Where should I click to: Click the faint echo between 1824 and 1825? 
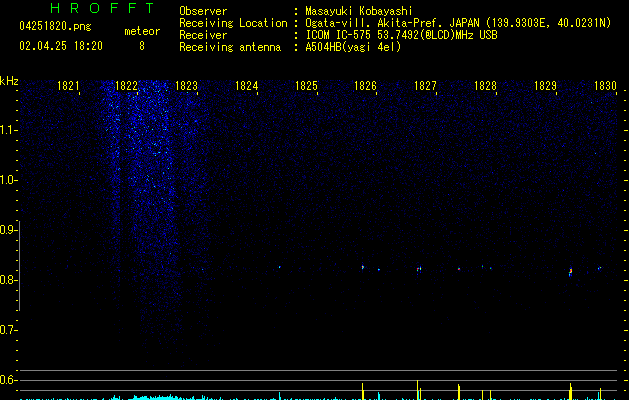point(280,267)
